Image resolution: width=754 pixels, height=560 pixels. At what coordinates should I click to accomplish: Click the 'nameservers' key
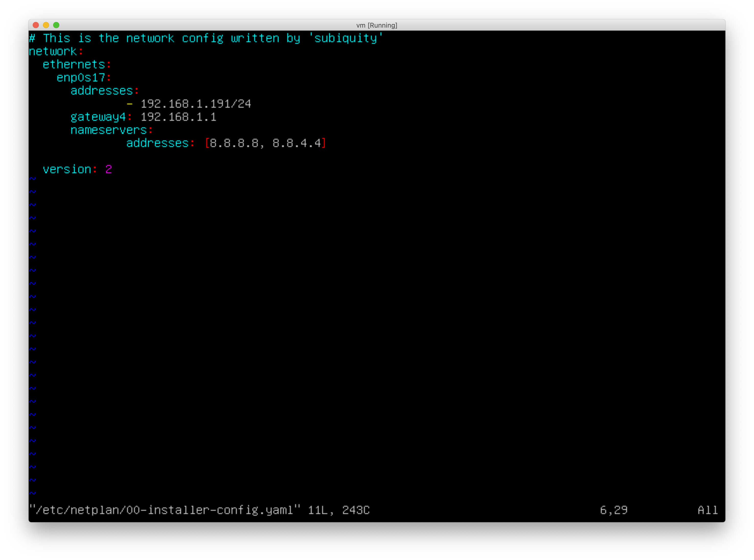(x=109, y=130)
